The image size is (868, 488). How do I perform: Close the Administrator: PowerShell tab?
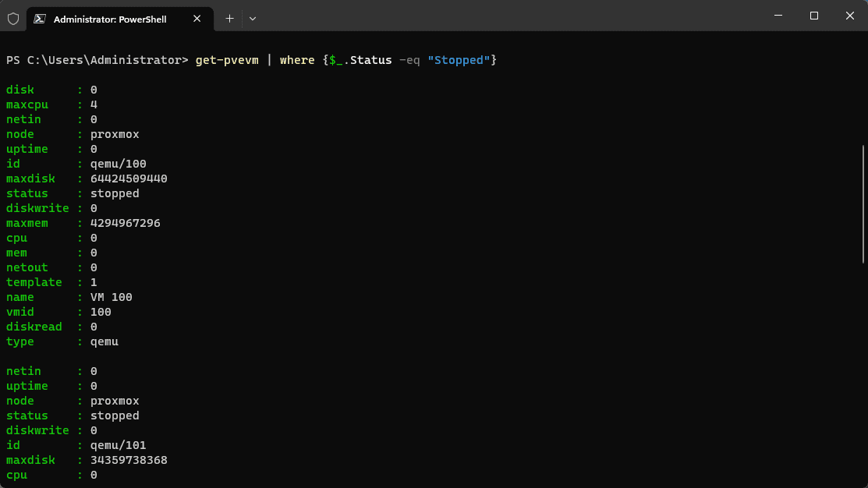pos(197,19)
